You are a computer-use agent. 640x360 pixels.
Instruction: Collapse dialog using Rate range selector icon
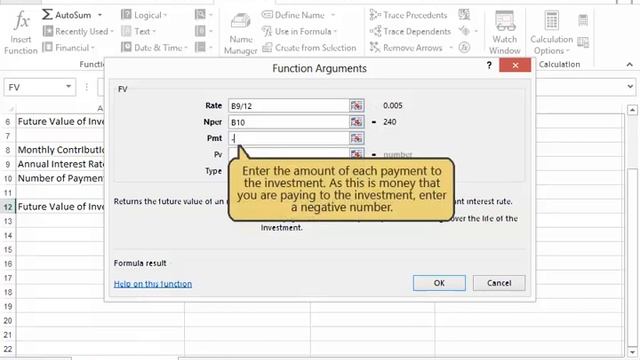tap(356, 106)
